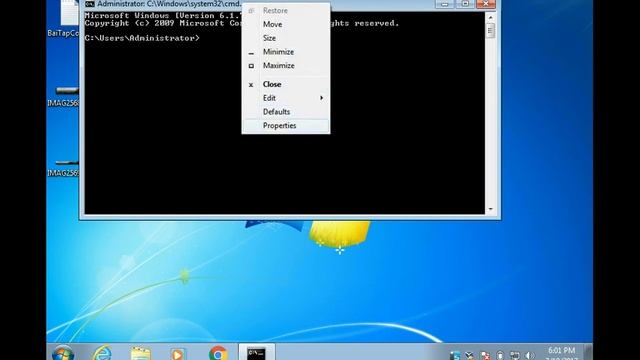Click the Copyright (c) 2009 Microsoft line
The image size is (640, 360).
[242, 24]
